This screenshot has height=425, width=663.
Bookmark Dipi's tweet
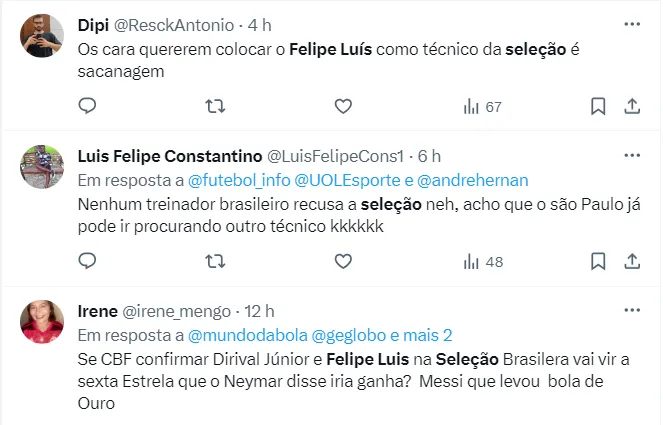[x=598, y=106]
